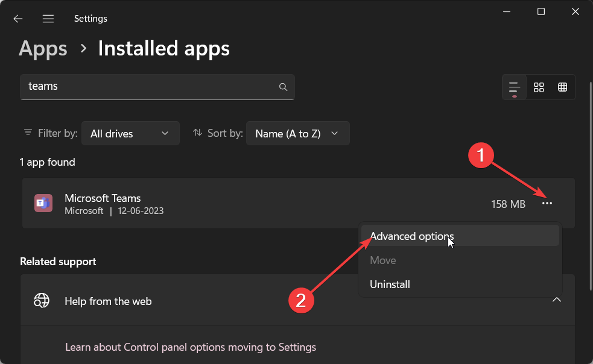This screenshot has width=593, height=364.
Task: Open the All drives filter dropdown
Action: tap(130, 133)
